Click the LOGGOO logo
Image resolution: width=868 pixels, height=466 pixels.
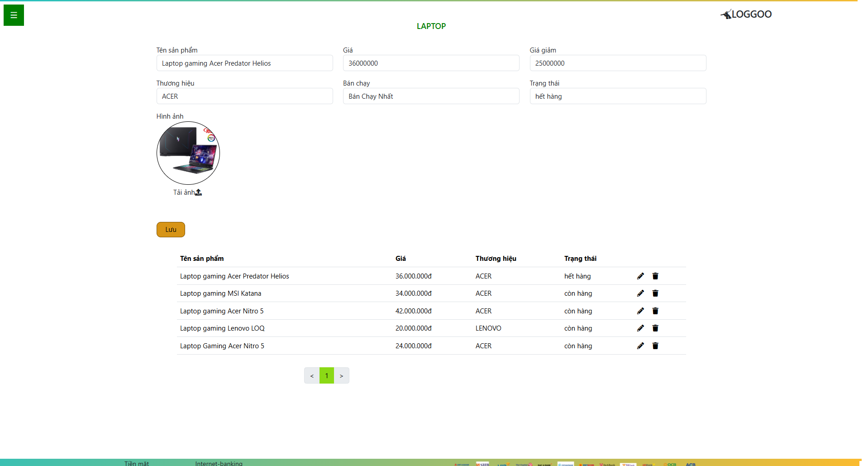click(x=746, y=14)
